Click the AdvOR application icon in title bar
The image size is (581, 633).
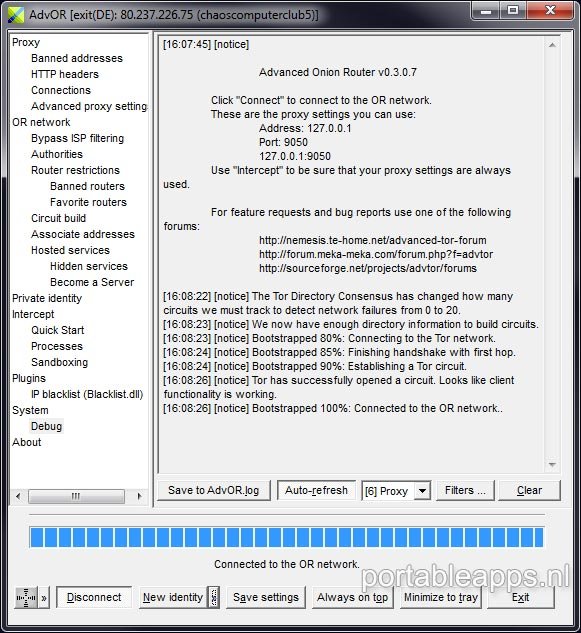16,15
